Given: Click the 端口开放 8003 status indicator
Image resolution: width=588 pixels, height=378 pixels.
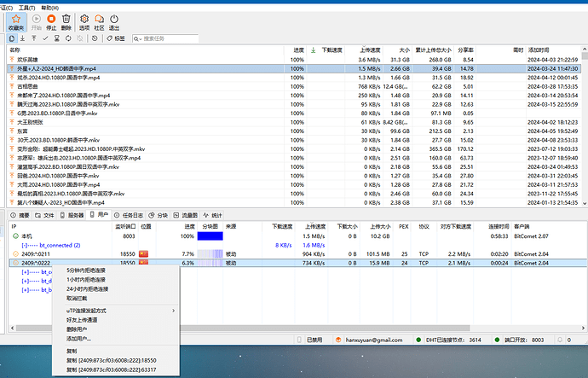Looking at the screenshot, I should 520,340.
